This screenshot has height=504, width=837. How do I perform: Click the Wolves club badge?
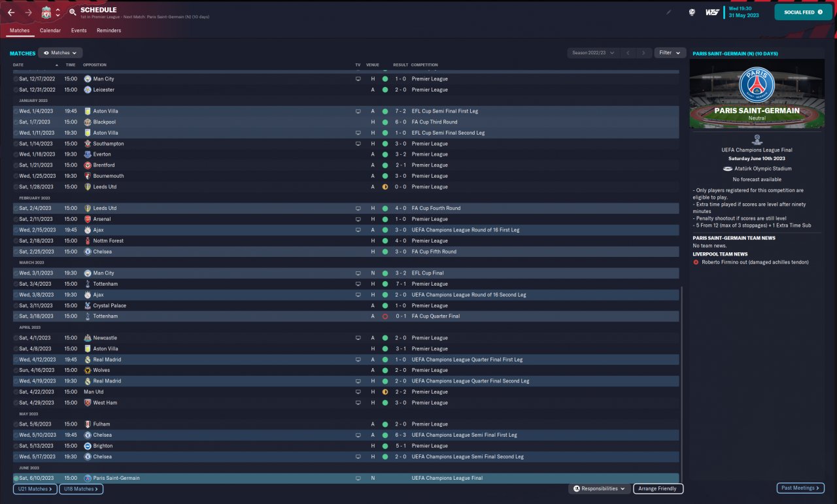pos(88,370)
